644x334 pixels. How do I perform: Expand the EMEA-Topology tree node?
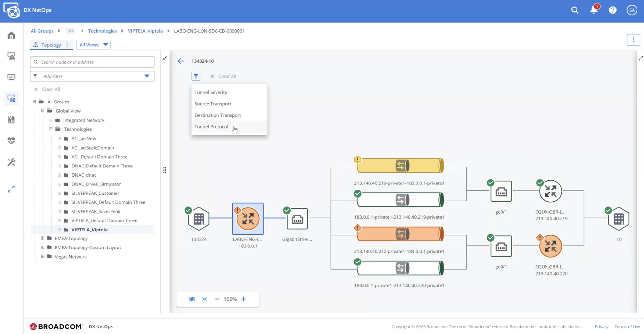(x=43, y=238)
